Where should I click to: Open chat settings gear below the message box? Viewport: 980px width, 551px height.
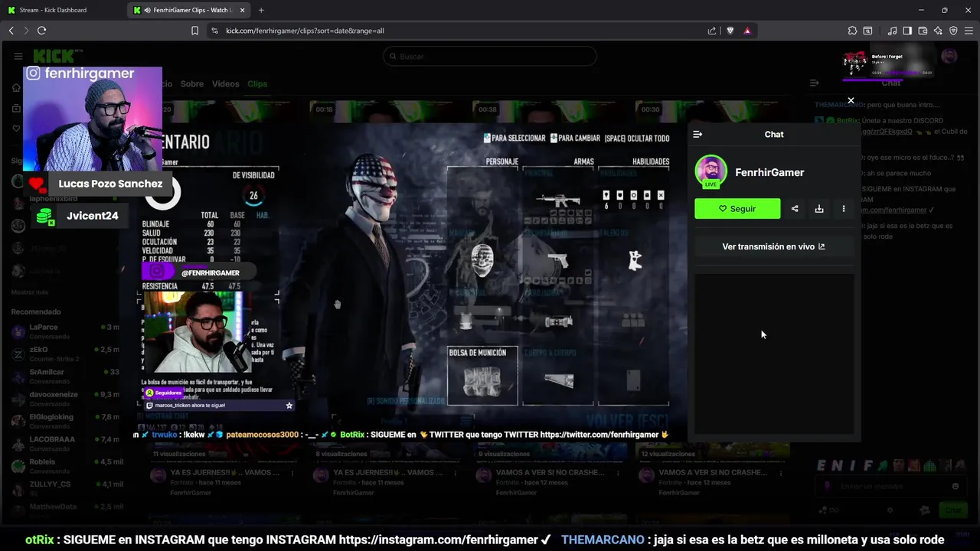tap(890, 510)
